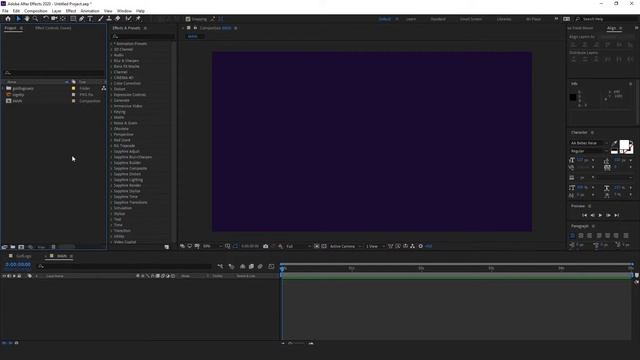The image size is (640, 360).
Task: Toggle frame blending switch in timeline
Action: click(251, 267)
